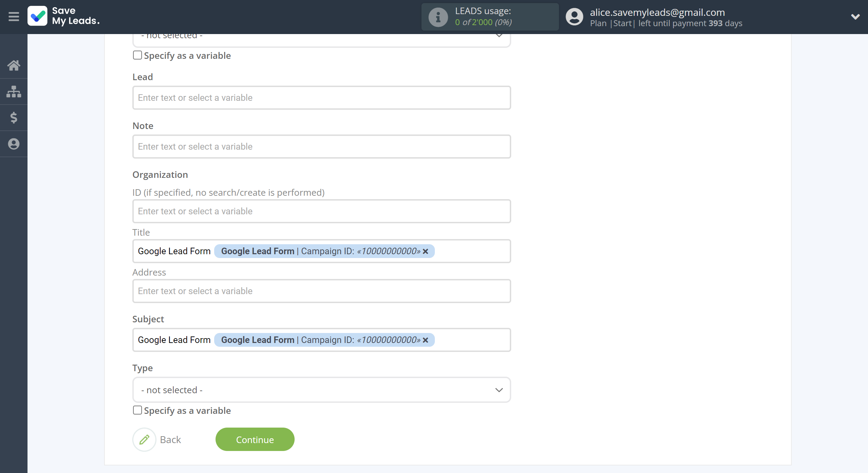Click the Organization ID input field
Viewport: 868px width, 473px height.
[x=321, y=211]
